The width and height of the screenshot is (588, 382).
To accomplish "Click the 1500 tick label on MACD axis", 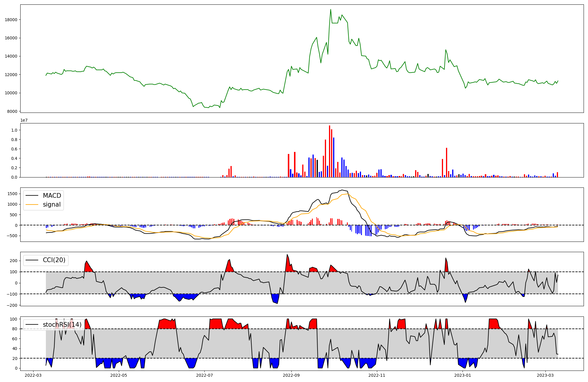I will [12, 194].
